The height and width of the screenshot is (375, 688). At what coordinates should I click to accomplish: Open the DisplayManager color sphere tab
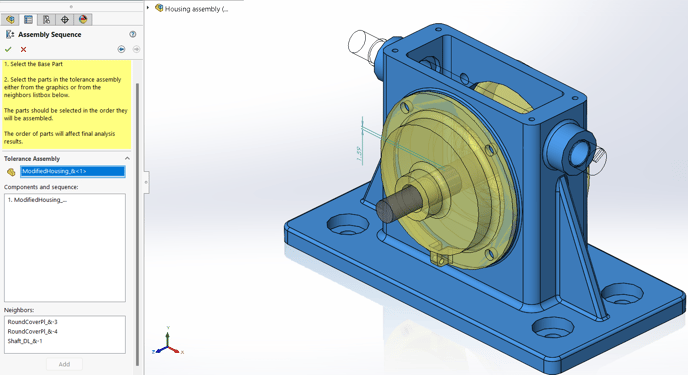click(82, 19)
